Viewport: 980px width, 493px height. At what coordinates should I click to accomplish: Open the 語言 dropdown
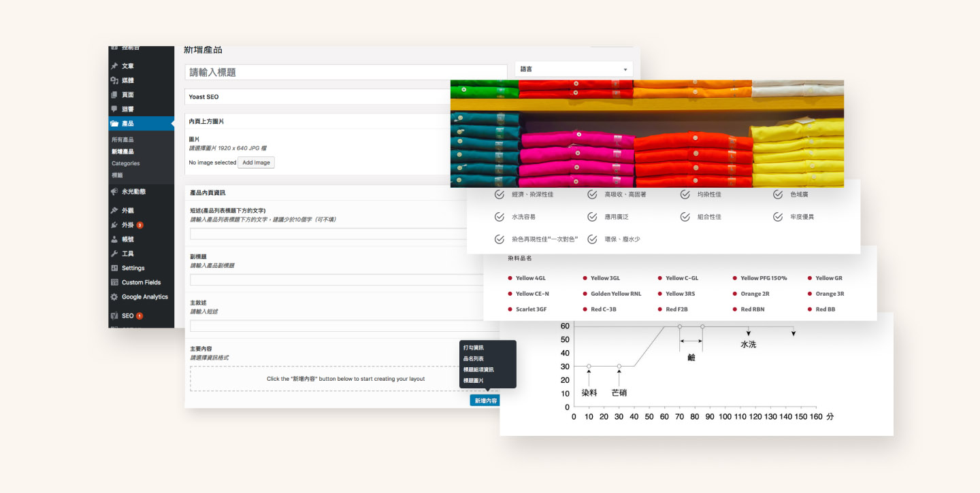(574, 69)
